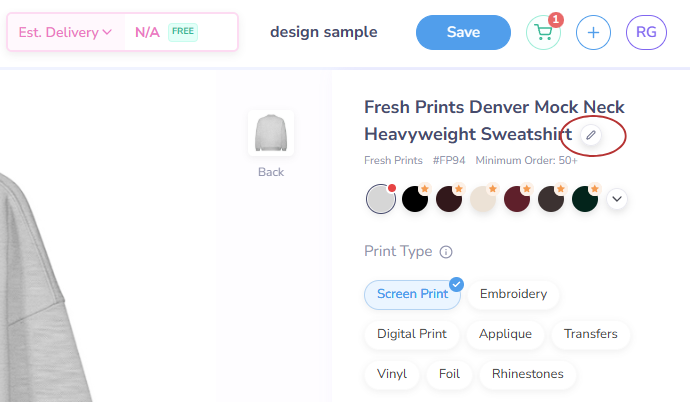690x402 pixels.
Task: Click the FREE delivery badge
Action: tap(182, 32)
